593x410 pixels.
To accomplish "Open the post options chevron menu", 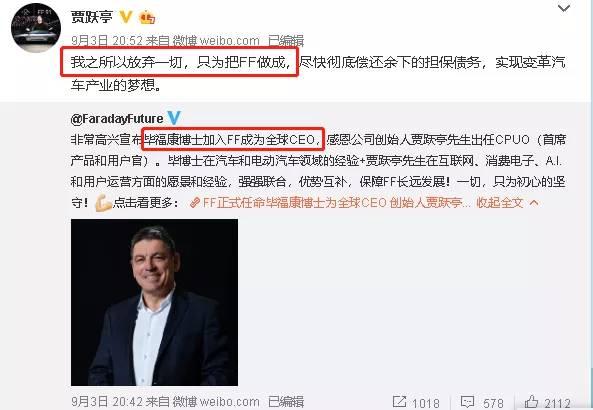I will click(x=564, y=8).
